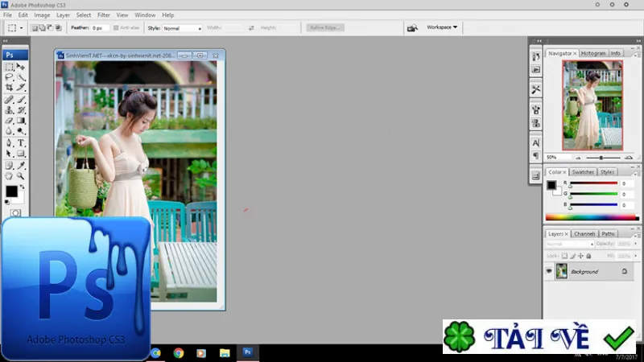Click the Go to Bridge icon
Viewport: 644px width, 362px height.
[412, 28]
